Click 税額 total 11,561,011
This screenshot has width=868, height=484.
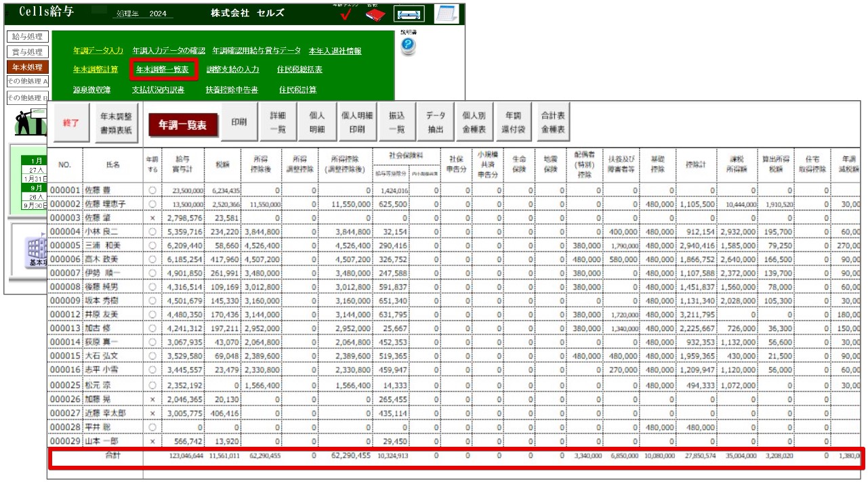pyautogui.click(x=224, y=456)
